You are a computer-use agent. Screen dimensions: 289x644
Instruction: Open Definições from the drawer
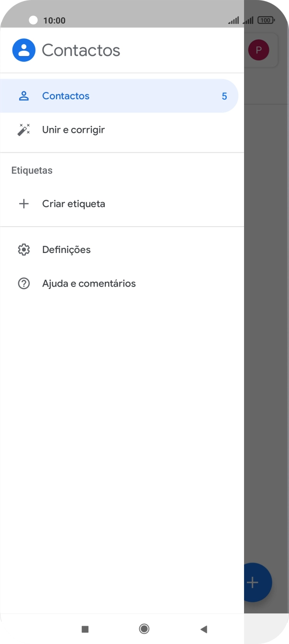(67, 249)
